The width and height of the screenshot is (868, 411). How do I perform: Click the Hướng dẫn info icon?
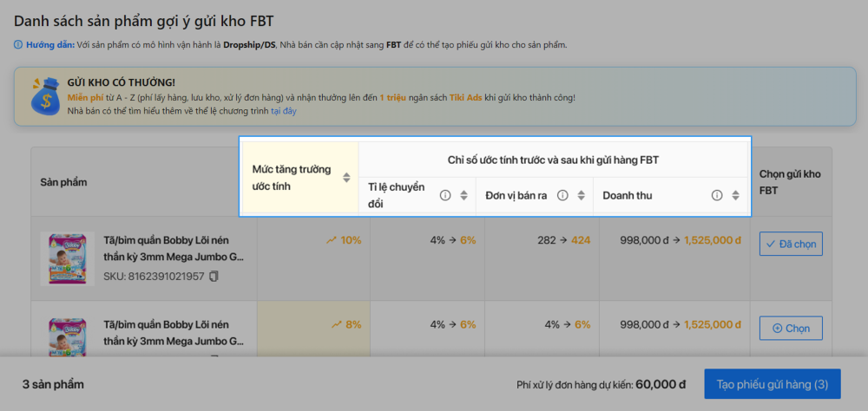point(18,44)
